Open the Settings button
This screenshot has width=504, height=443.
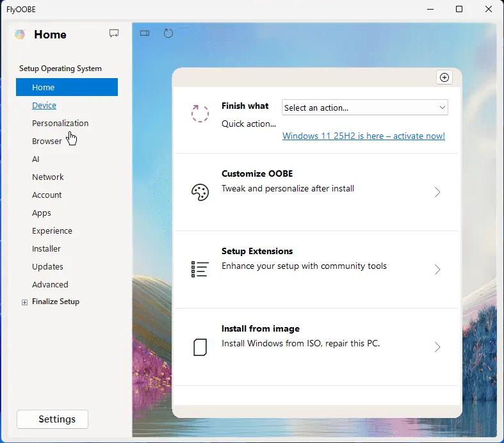(x=53, y=419)
